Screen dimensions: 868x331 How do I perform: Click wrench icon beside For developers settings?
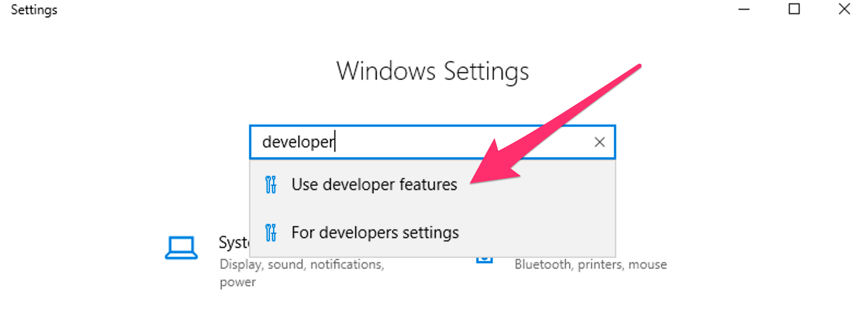[270, 233]
